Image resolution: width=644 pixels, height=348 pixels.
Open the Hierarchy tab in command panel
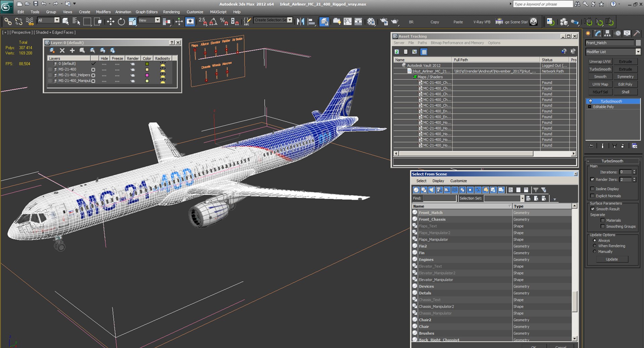point(607,33)
